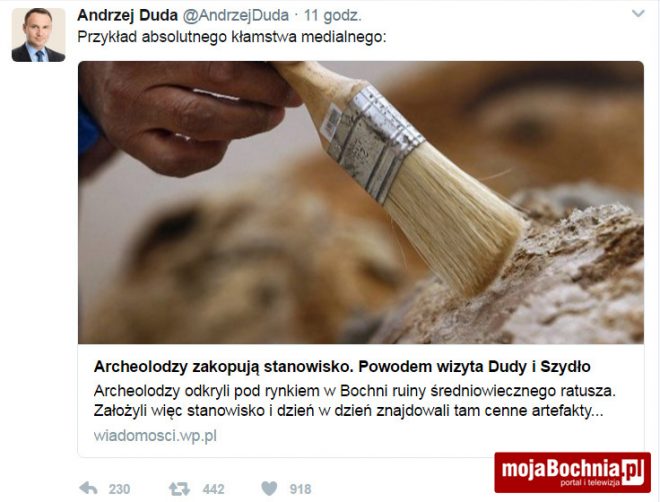Like the tweet with heart icon
The height and width of the screenshot is (502, 660).
coord(269,488)
